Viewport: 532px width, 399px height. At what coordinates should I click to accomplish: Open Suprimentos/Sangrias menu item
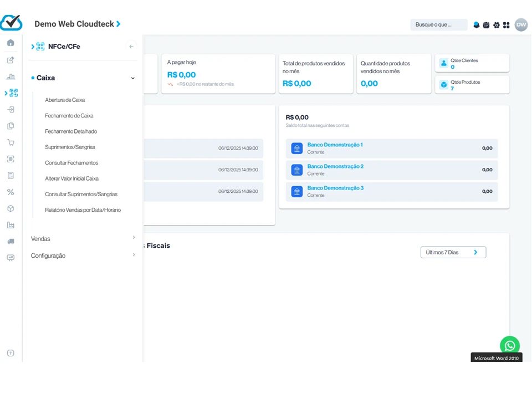pos(70,147)
